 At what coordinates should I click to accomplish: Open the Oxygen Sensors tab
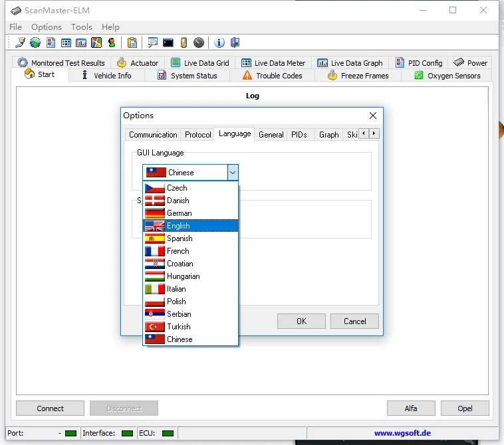(447, 76)
